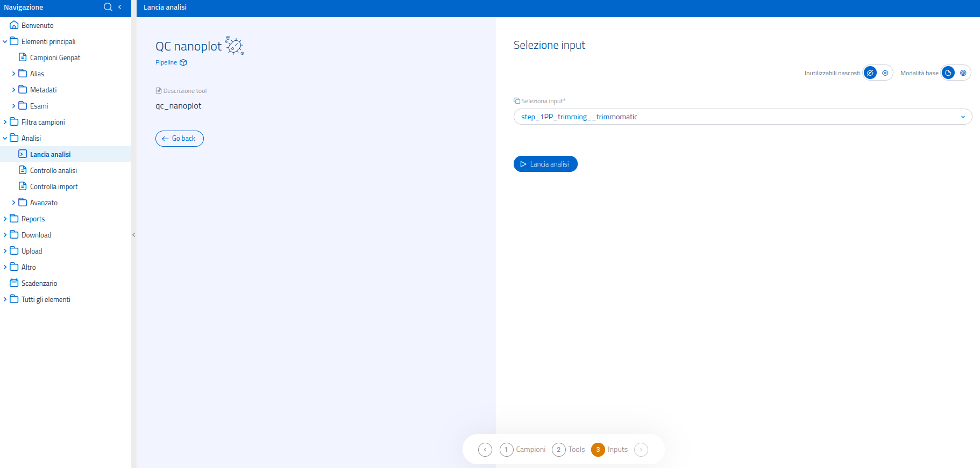This screenshot has width=980, height=468.
Task: Open the navigation search magnifier icon
Action: click(x=108, y=7)
